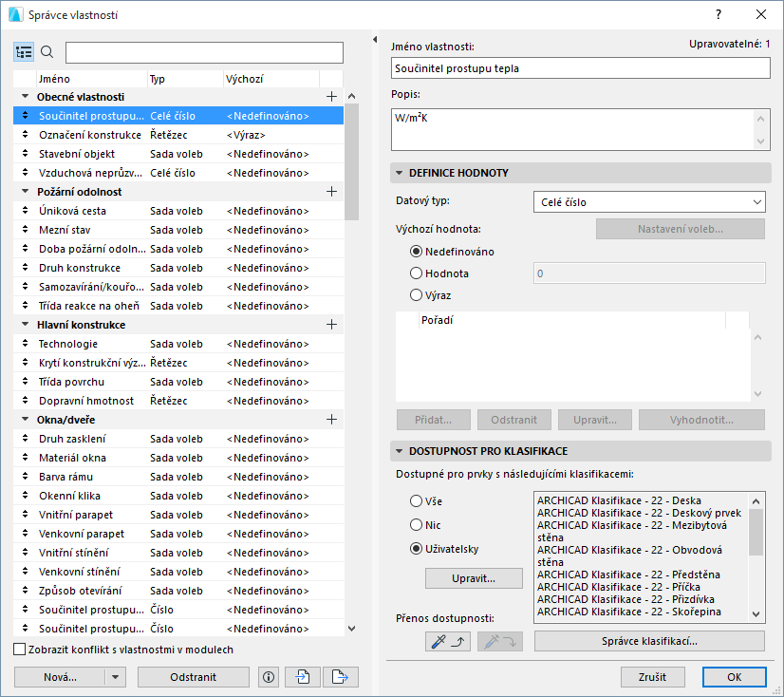Collapse the DEFINICE HODNOTY section
This screenshot has height=697, width=784.
pyautogui.click(x=399, y=173)
